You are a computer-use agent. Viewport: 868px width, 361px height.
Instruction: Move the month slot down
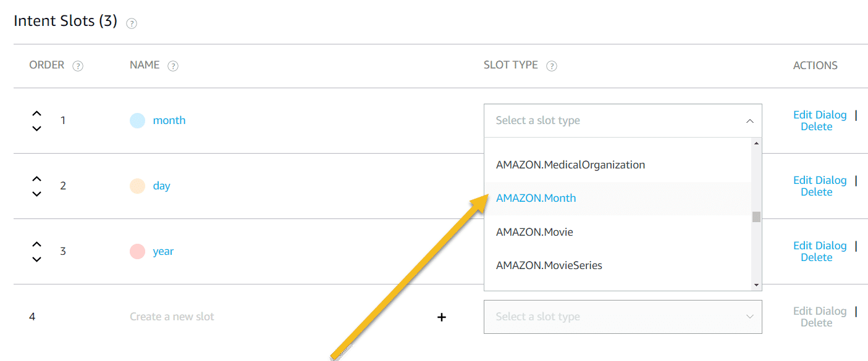37,128
